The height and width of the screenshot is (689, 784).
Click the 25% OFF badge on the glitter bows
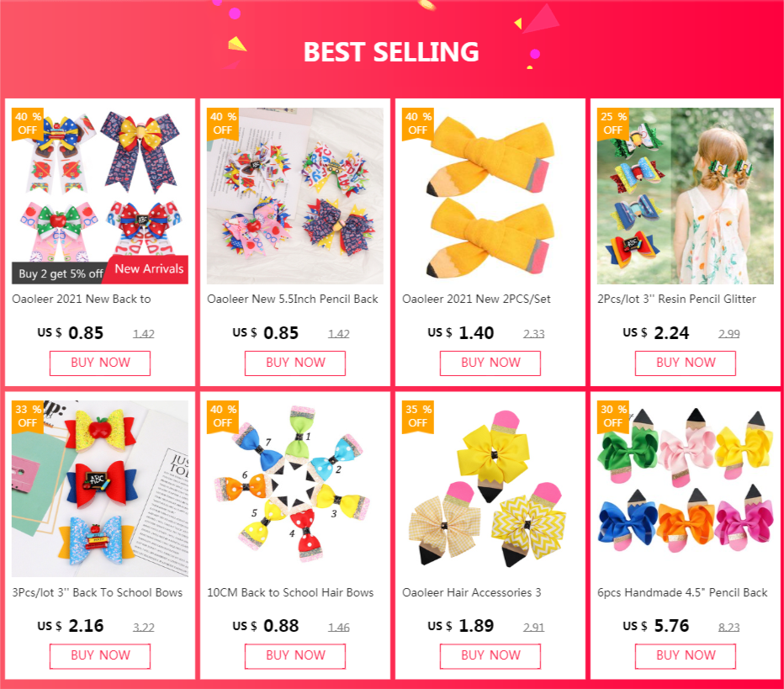(x=613, y=124)
